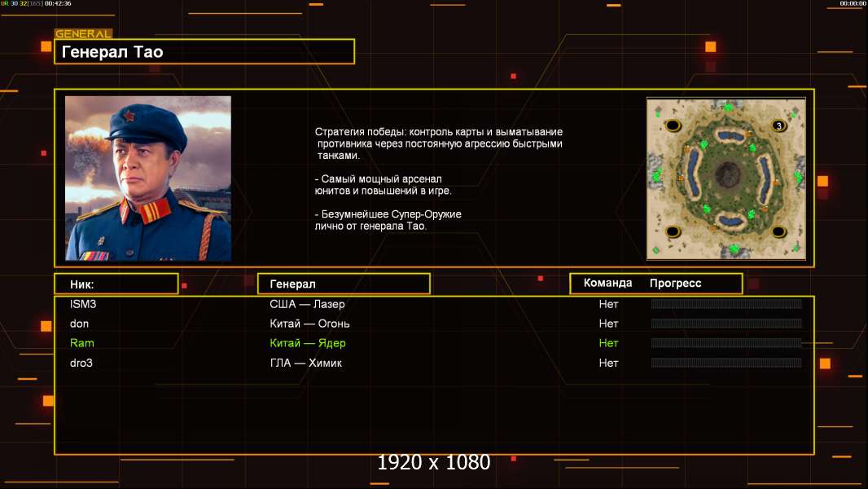Click general entry 'США — Лазер'
The width and height of the screenshot is (868, 489).
(307, 304)
